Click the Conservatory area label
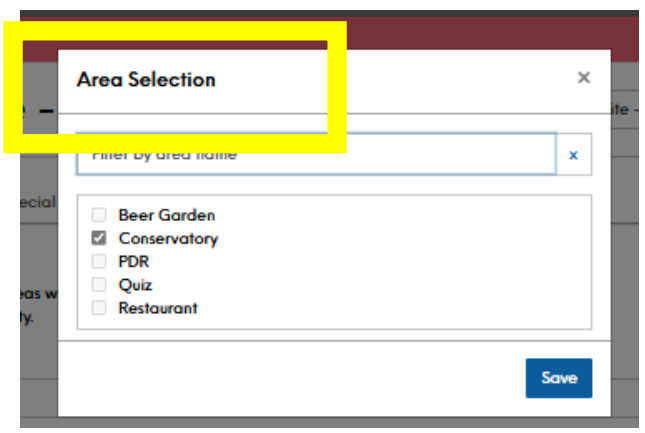The width and height of the screenshot is (645, 433). click(167, 239)
